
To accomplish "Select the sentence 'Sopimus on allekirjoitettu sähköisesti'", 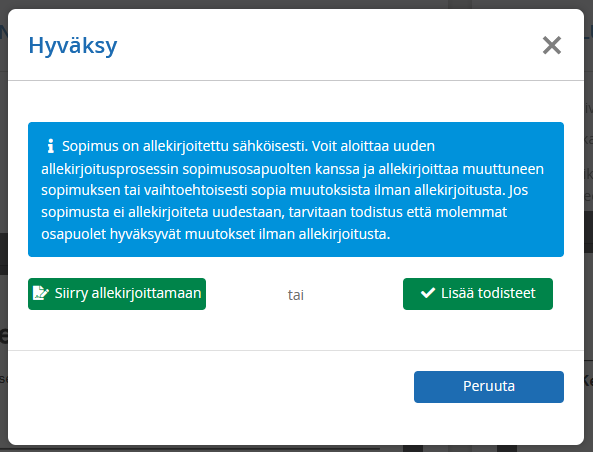I will pos(183,146).
